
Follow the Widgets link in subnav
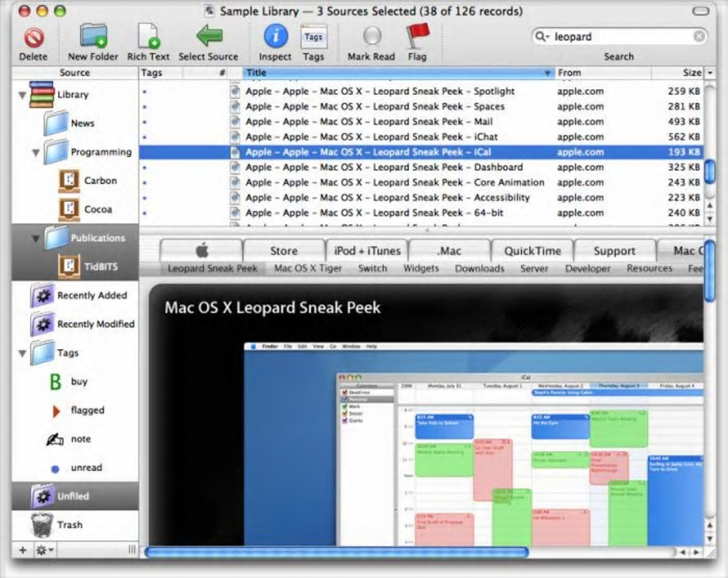(x=420, y=268)
